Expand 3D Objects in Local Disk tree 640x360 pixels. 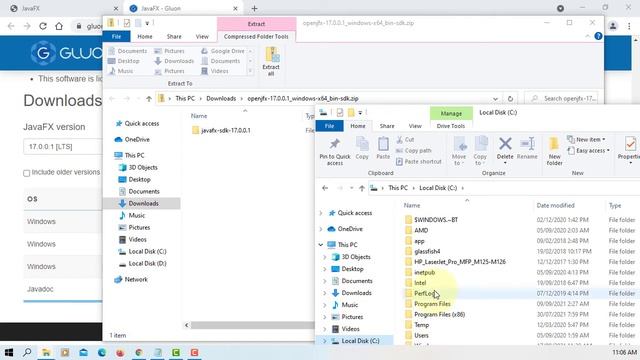pyautogui.click(x=325, y=257)
